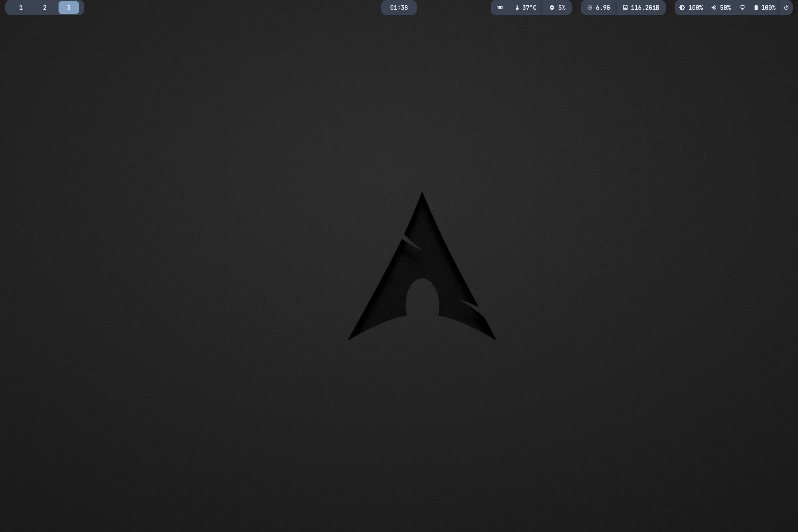Screen dimensions: 798x532
Task: Click the 01:38 clock module
Action: click(399, 7)
